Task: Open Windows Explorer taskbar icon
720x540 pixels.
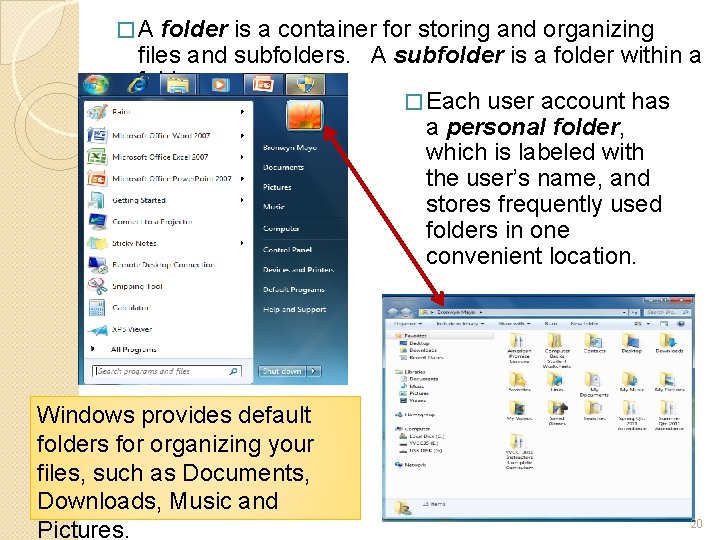Action: [178, 85]
